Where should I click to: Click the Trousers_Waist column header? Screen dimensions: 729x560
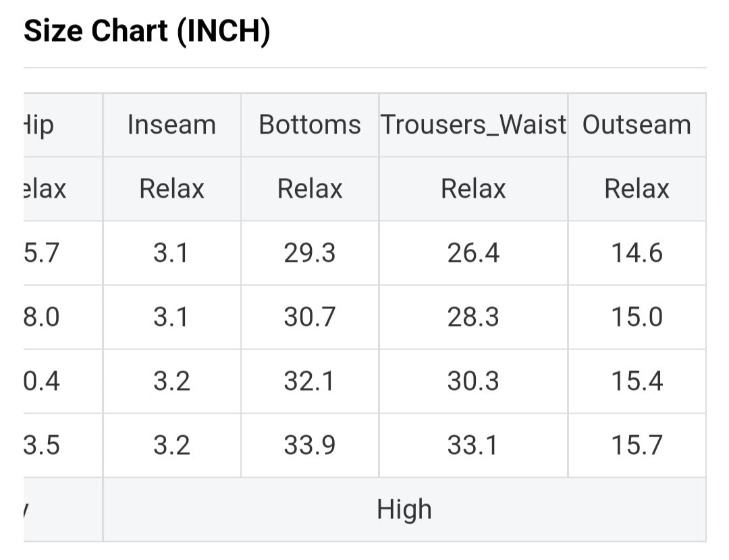[x=473, y=125]
